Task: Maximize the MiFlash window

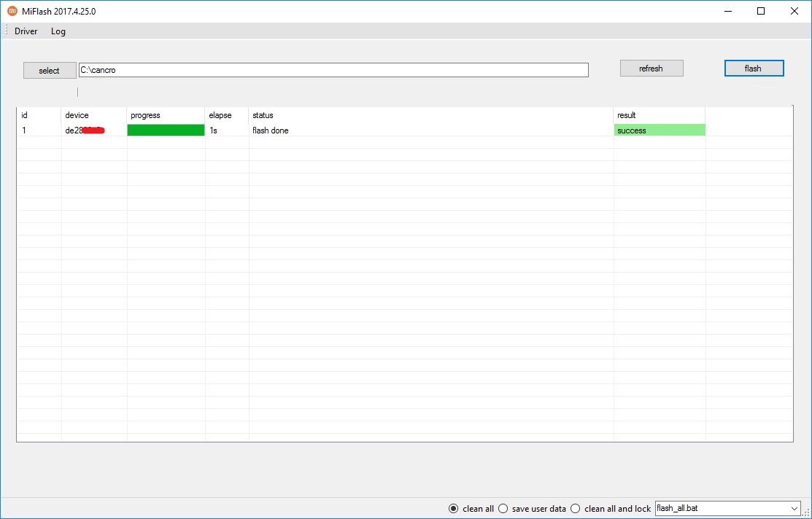Action: point(761,11)
